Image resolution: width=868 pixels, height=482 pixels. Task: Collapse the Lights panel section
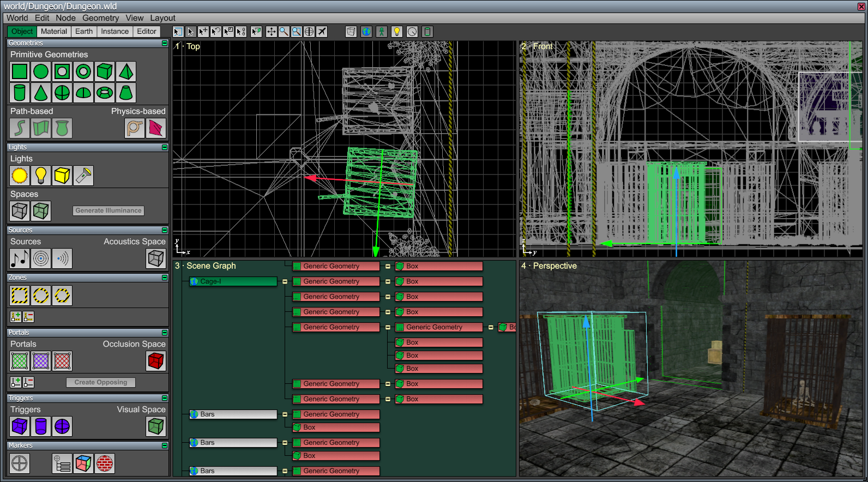165,147
